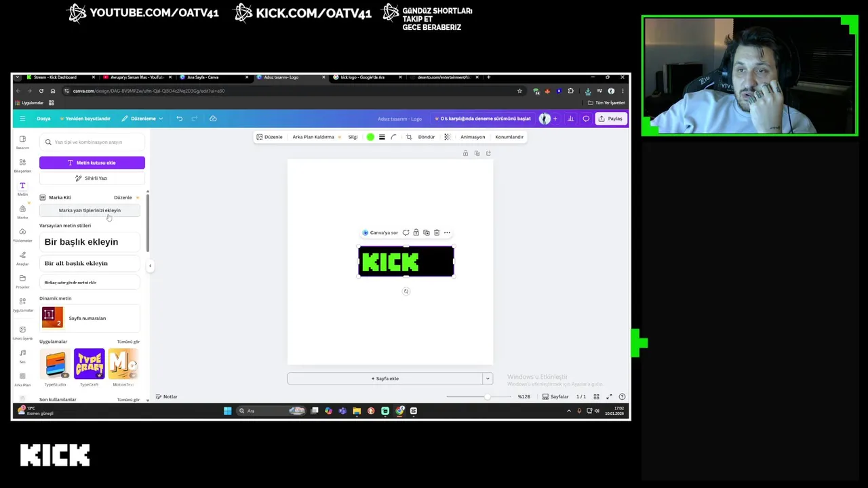Open the Yüklemeler sidebar panel
The image size is (868, 488).
[22, 235]
